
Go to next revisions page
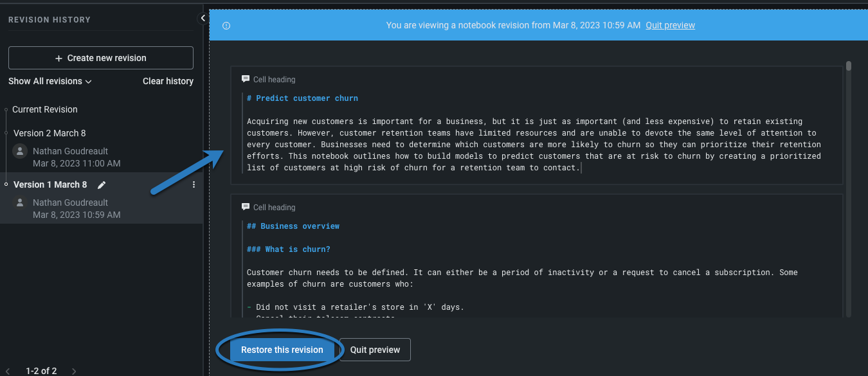pos(74,371)
